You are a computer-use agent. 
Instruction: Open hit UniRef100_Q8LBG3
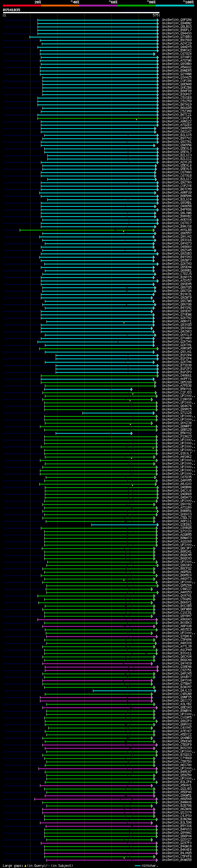point(177,26)
